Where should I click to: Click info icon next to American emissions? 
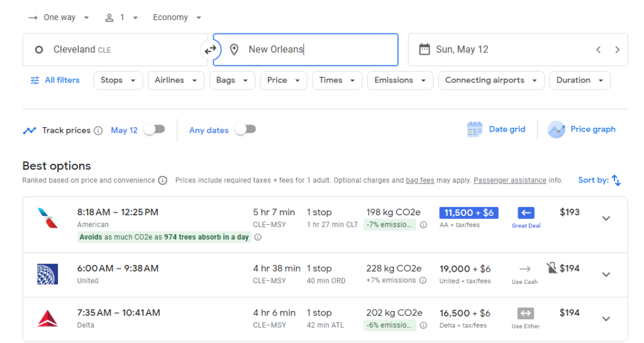tap(423, 225)
